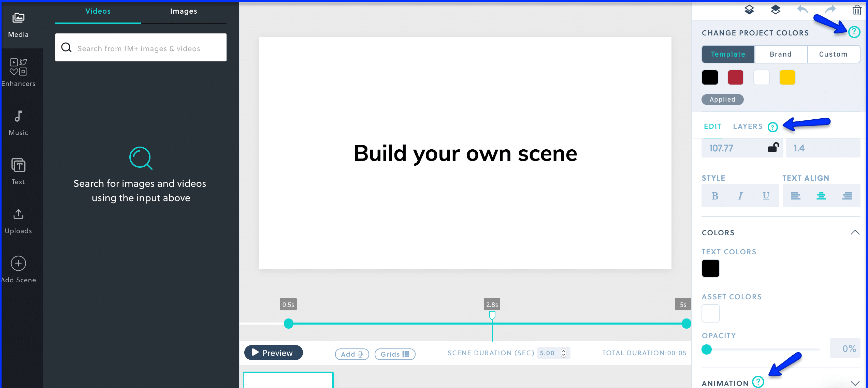
Task: Click the media search input field
Action: tap(147, 48)
